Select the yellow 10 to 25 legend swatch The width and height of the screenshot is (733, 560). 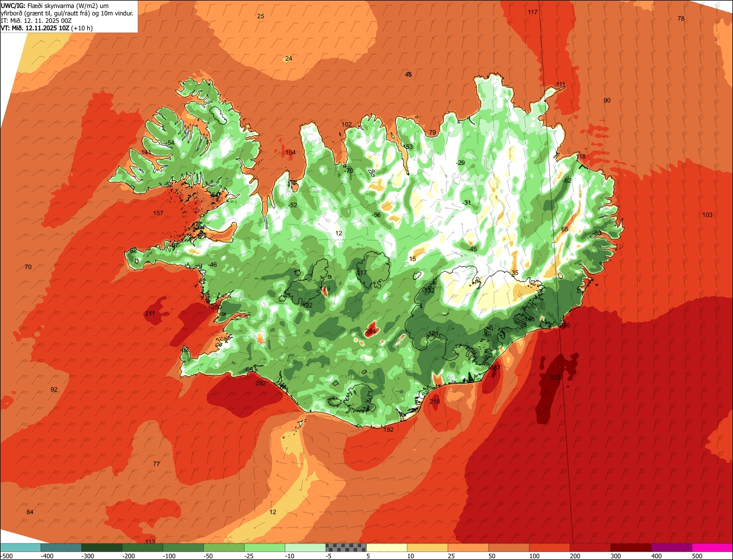click(x=427, y=547)
